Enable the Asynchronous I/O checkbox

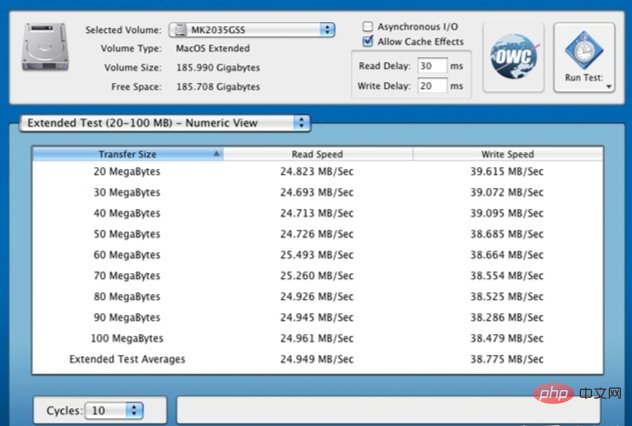tap(369, 26)
